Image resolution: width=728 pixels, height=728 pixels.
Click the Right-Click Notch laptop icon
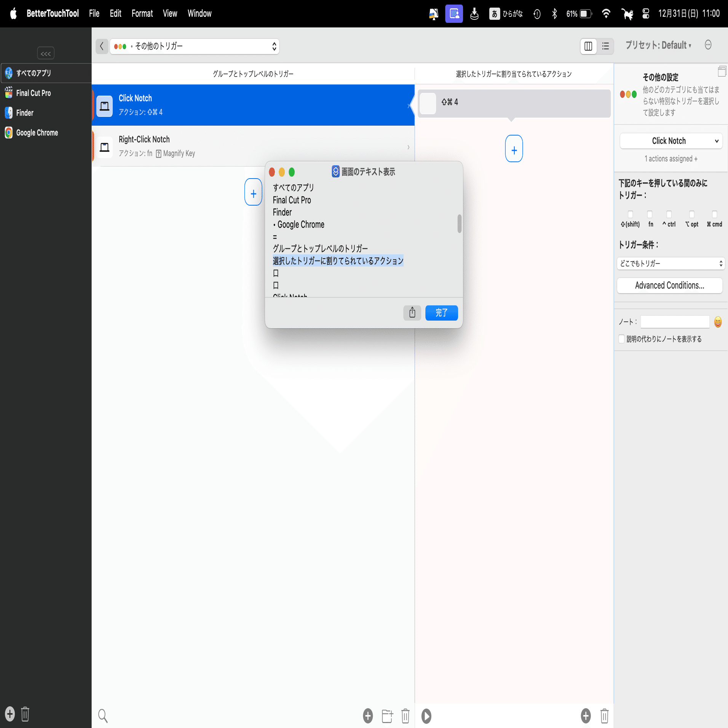105,147
